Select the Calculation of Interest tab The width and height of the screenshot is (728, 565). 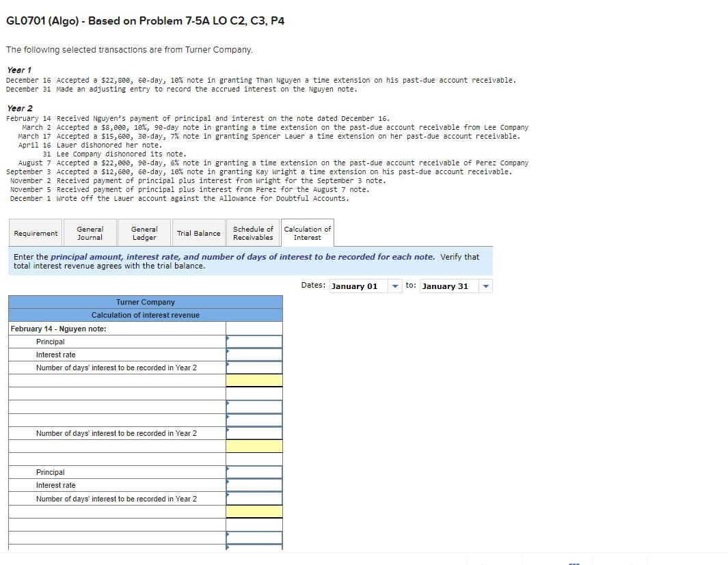[308, 233]
